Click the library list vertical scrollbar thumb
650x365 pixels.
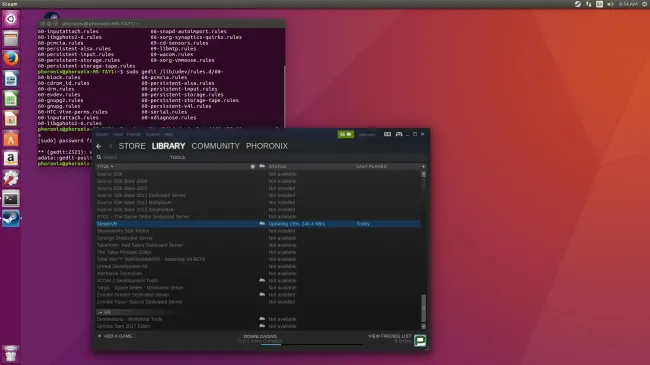click(423, 308)
